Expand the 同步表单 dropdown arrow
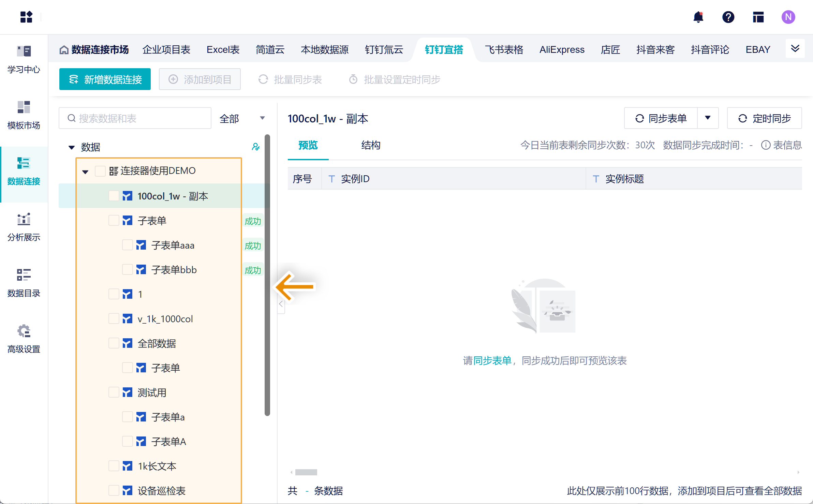This screenshot has width=813, height=504. pyautogui.click(x=708, y=118)
